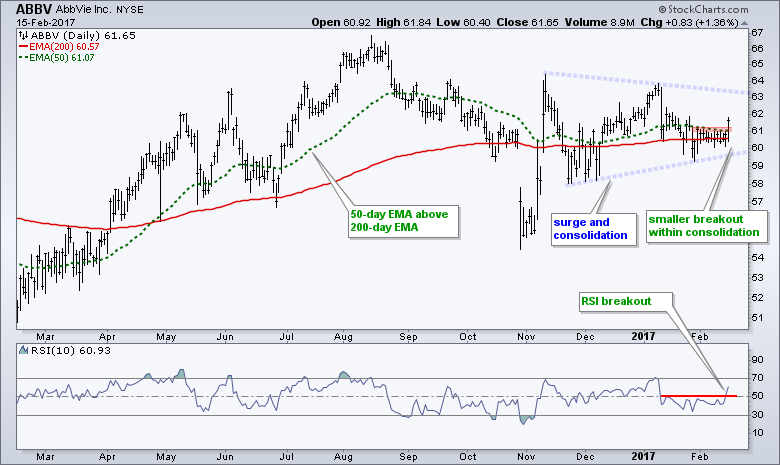Click the Aug label on the price chart's time axis
The width and height of the screenshot is (780, 465).
[x=343, y=337]
